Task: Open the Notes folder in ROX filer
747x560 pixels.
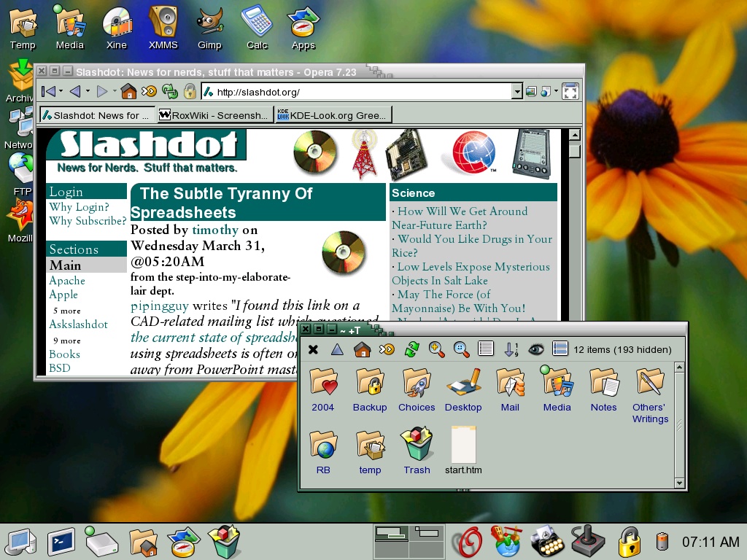Action: 603,390
